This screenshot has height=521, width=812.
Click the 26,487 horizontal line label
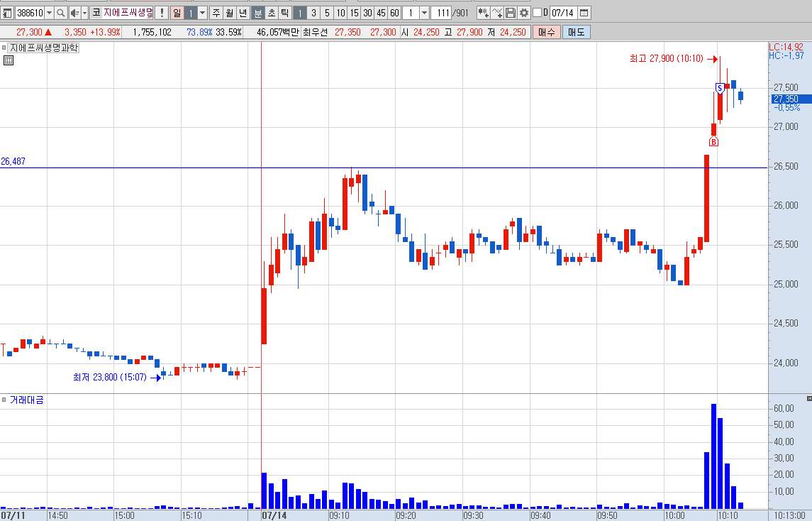click(13, 161)
